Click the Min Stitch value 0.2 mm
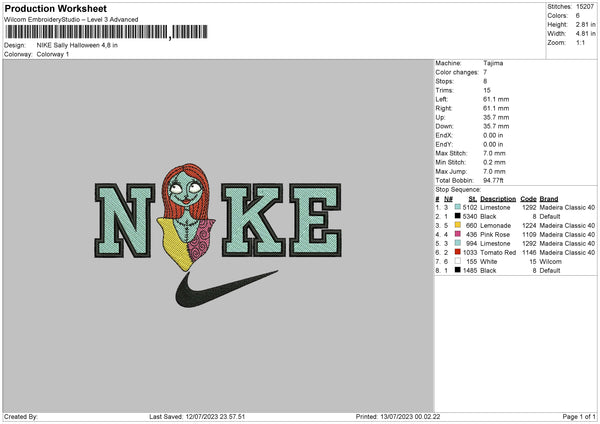The width and height of the screenshot is (600, 424). pyautogui.click(x=494, y=162)
